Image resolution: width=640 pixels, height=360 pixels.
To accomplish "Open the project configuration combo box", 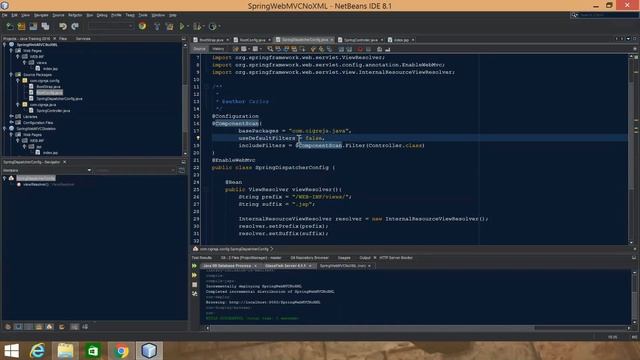I will click(x=111, y=27).
